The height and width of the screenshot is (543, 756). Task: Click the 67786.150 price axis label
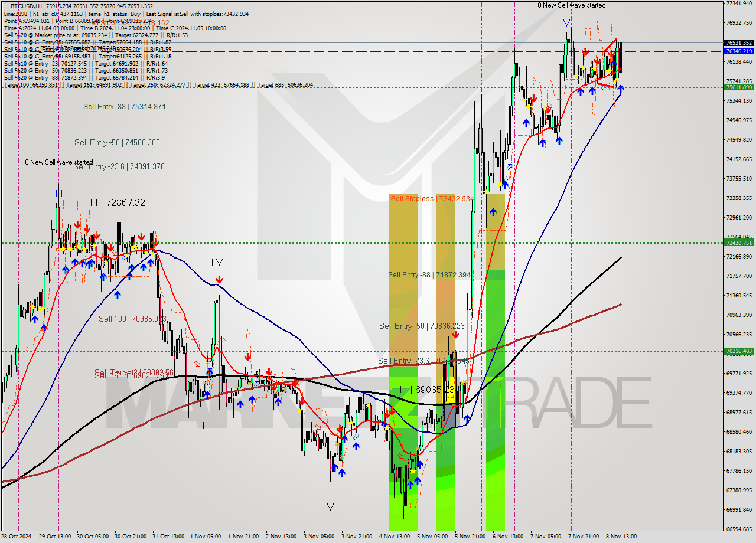point(739,471)
